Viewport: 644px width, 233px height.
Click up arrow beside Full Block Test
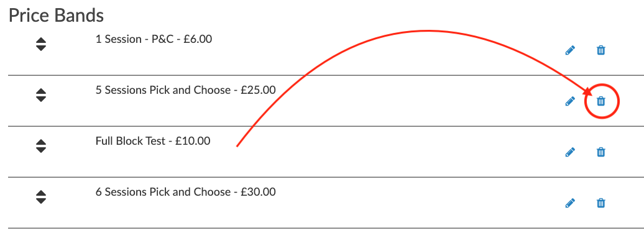pos(40,142)
